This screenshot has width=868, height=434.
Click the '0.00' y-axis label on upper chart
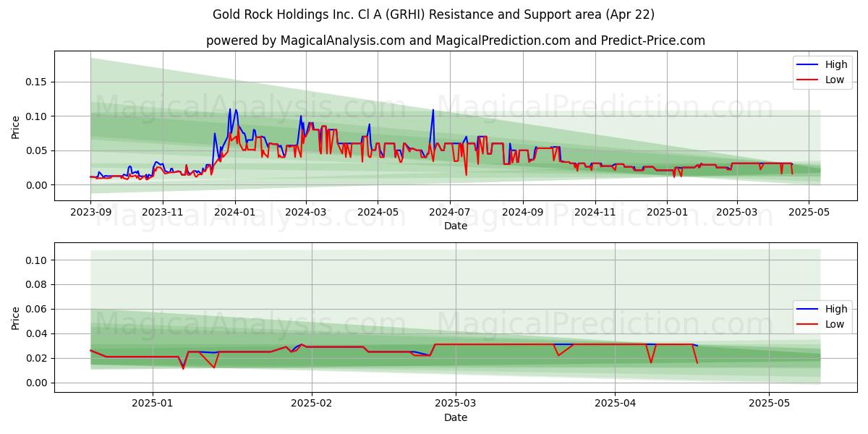click(x=36, y=185)
